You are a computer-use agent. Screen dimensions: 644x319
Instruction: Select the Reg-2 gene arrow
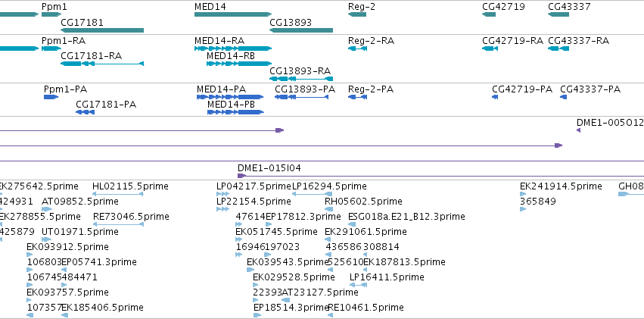coord(357,14)
